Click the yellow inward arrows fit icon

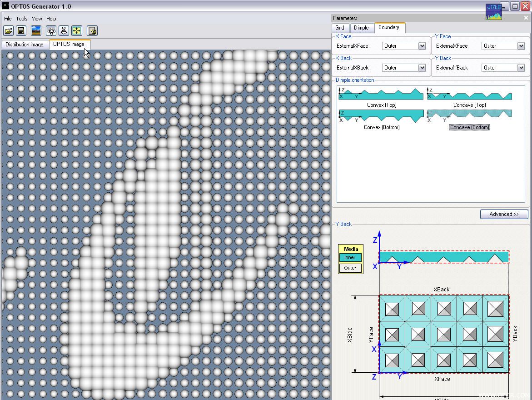pos(77,31)
